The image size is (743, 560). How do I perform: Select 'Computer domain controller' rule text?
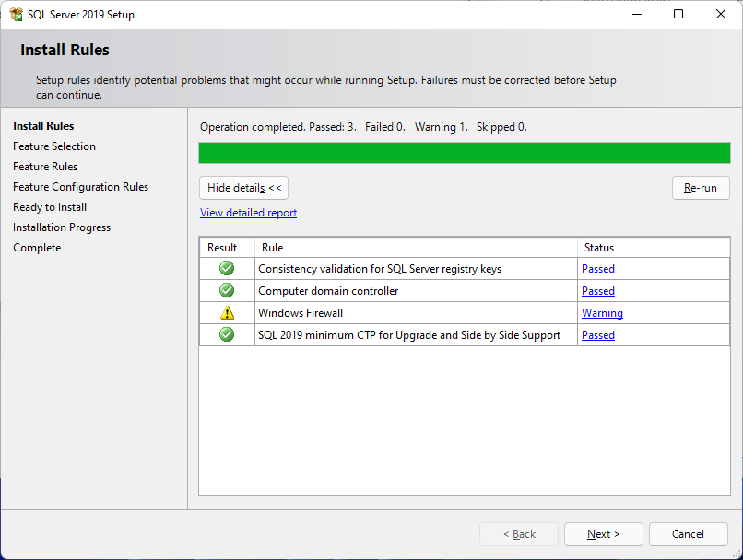(x=328, y=291)
